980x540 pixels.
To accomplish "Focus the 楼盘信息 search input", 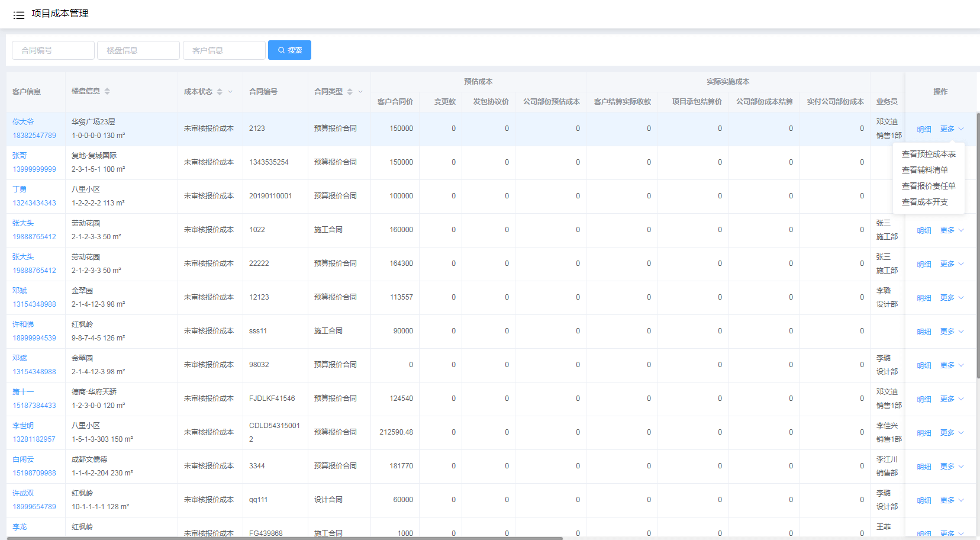I will point(138,50).
